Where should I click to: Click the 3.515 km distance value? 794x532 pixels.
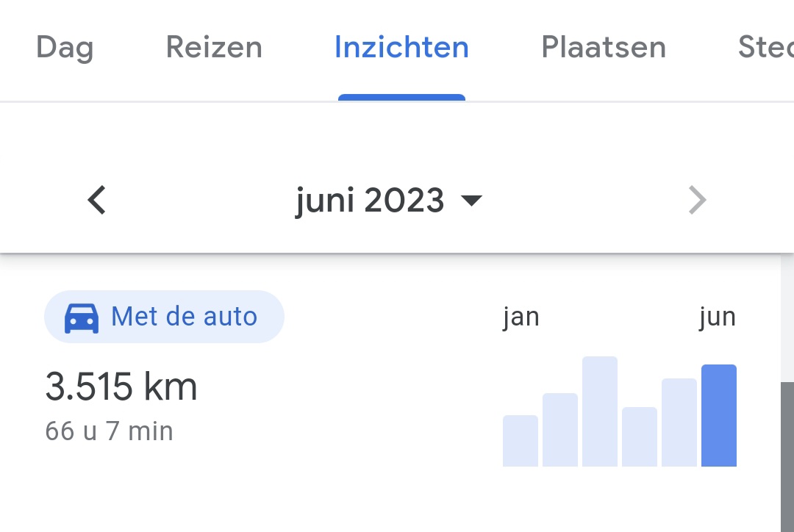pos(121,387)
